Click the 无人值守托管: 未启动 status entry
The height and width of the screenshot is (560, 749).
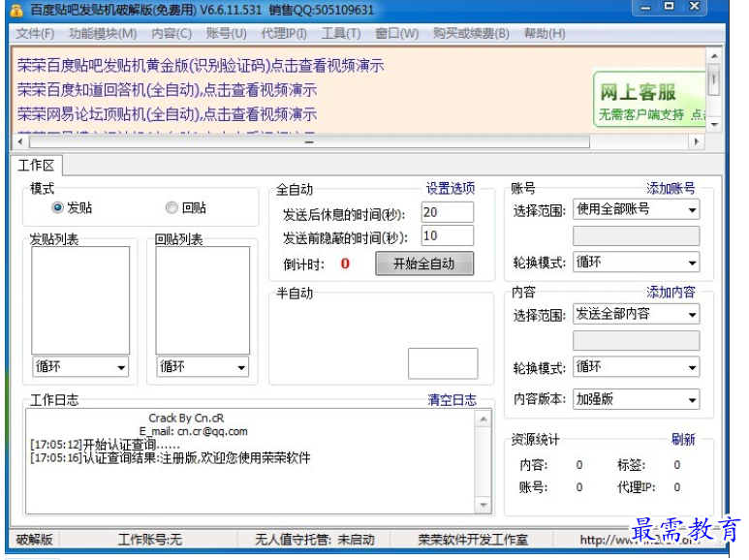[314, 540]
